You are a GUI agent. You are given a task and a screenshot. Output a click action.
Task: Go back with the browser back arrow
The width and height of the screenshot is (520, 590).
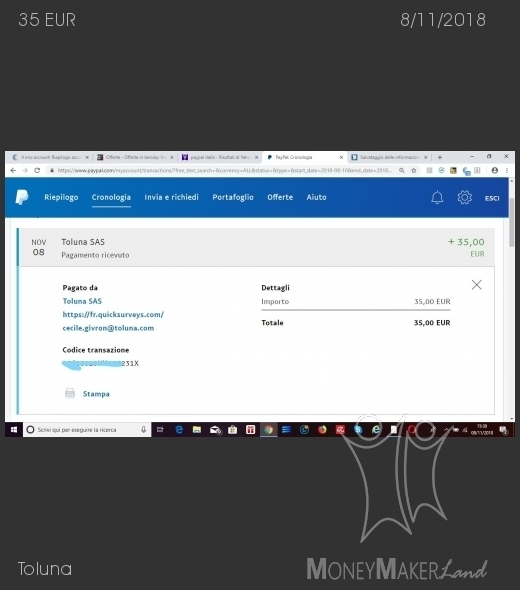pyautogui.click(x=13, y=170)
